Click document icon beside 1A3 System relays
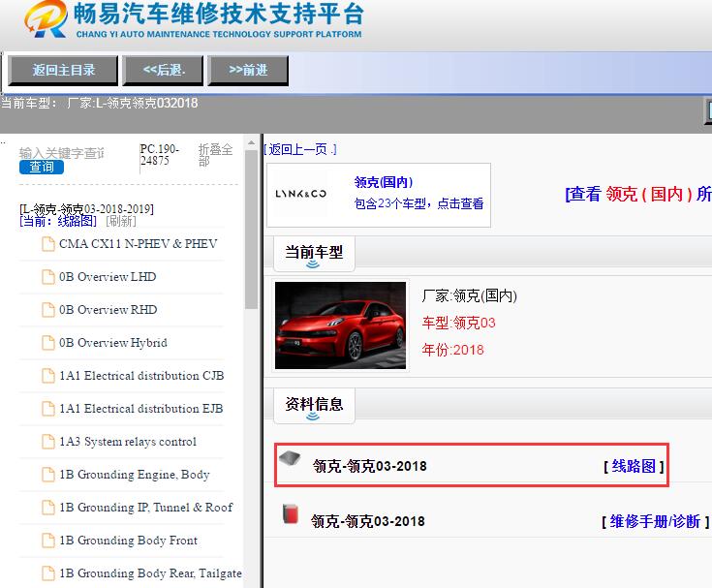Image resolution: width=712 pixels, height=588 pixels. click(48, 442)
